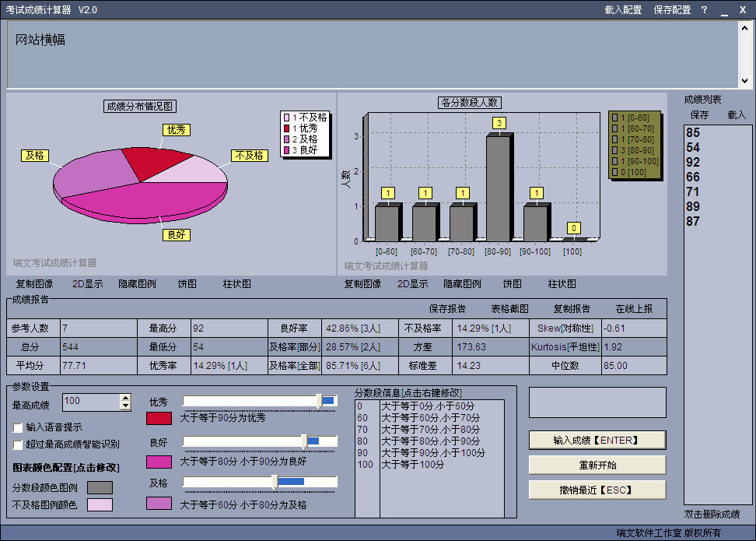Click 保存配置 in title bar

tap(672, 9)
